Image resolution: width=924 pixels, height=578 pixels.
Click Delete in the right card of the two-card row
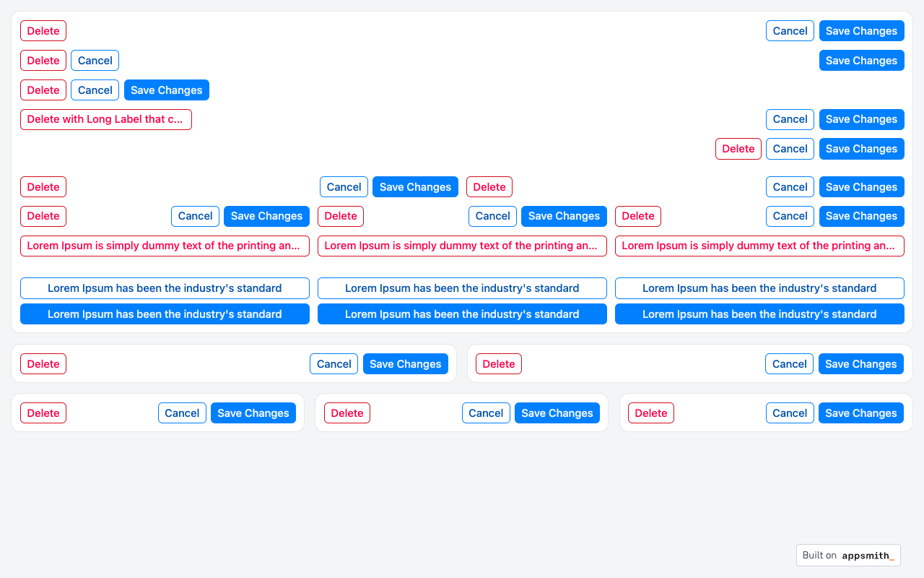[x=498, y=364]
